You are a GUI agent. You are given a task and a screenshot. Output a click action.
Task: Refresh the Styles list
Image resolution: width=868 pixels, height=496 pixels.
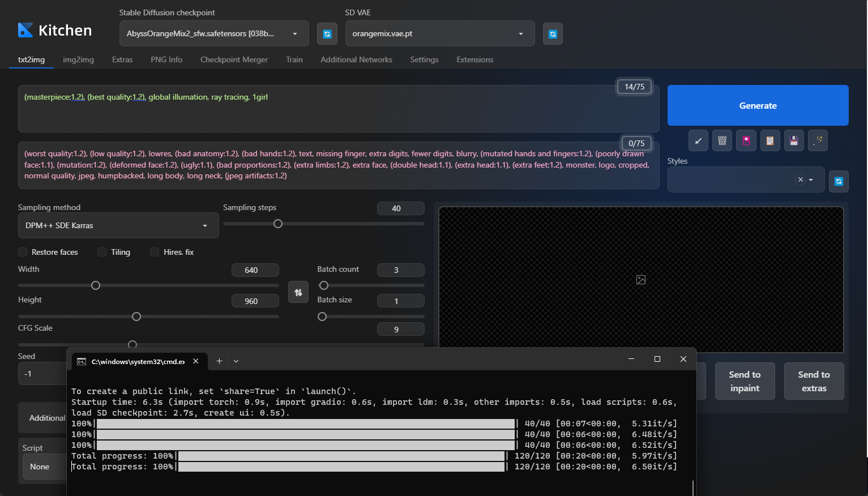click(839, 181)
